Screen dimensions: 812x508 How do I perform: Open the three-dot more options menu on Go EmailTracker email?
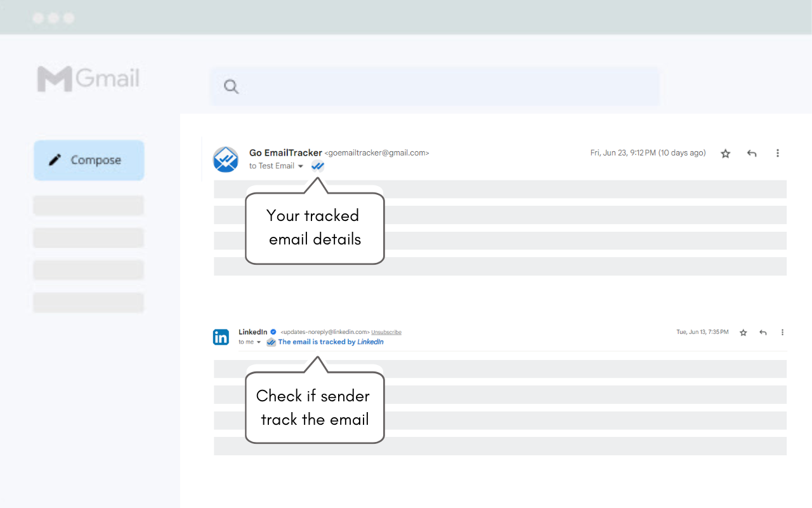pyautogui.click(x=778, y=153)
